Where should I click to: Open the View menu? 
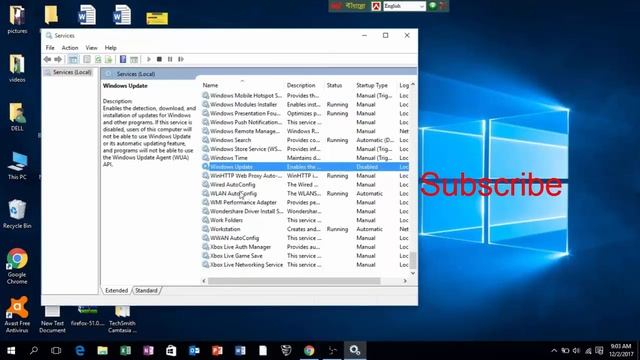(91, 48)
